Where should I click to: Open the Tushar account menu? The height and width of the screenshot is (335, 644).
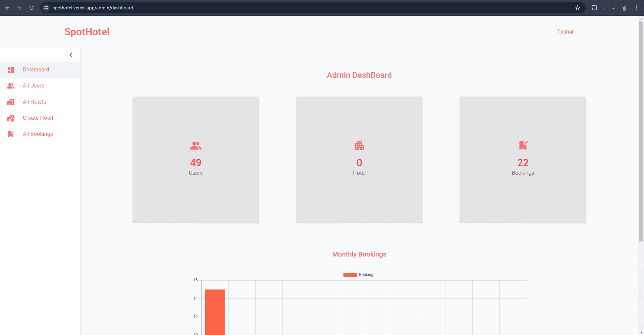pyautogui.click(x=565, y=32)
